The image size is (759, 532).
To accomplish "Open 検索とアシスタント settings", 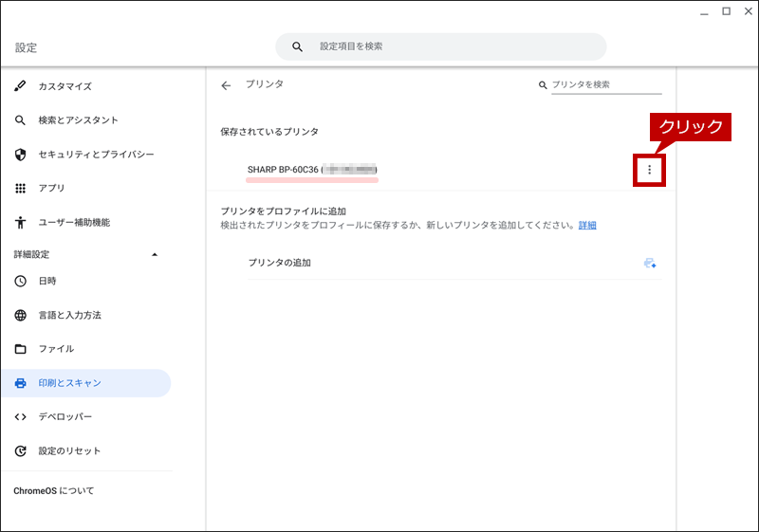I will pyautogui.click(x=78, y=120).
